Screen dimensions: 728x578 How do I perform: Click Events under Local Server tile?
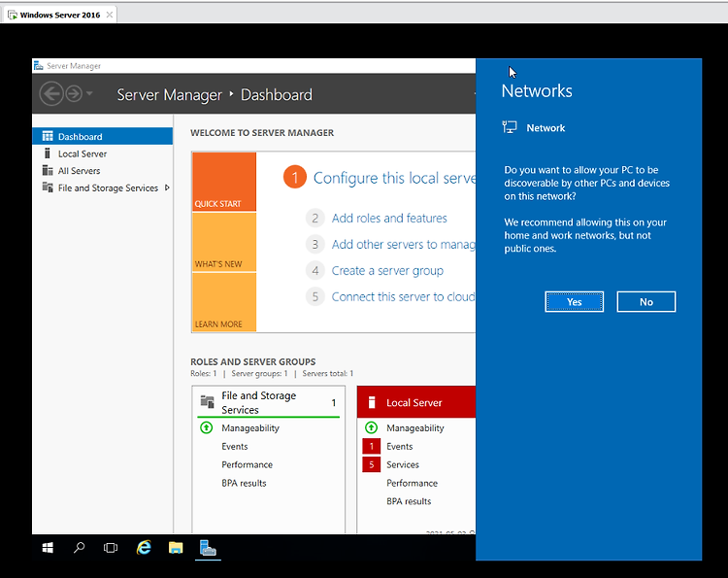coord(399,447)
